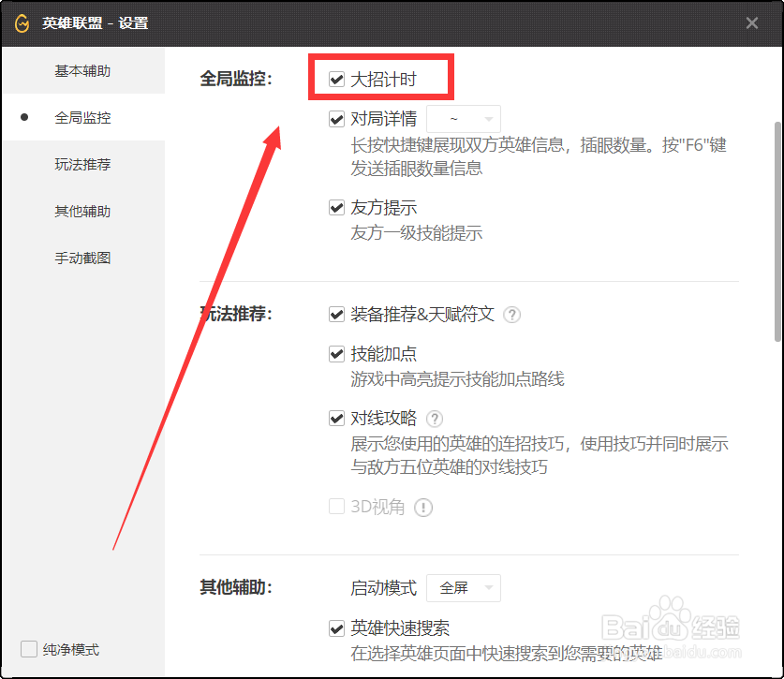Toggle the 大招计时 checkbox

tap(336, 79)
